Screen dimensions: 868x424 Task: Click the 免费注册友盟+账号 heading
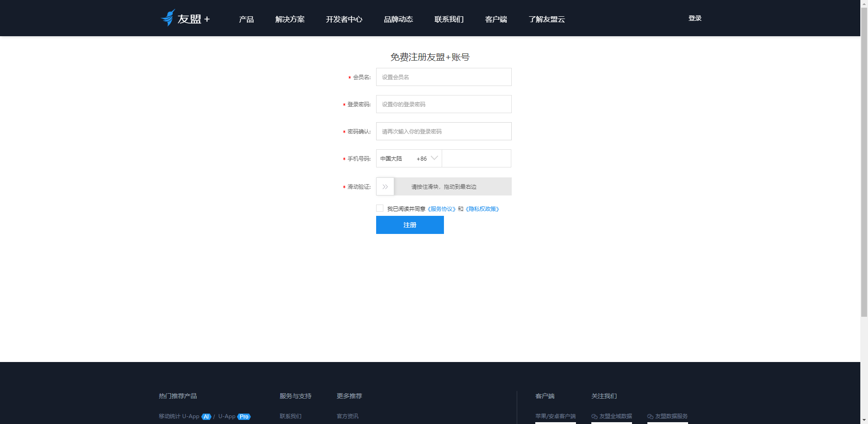pyautogui.click(x=430, y=57)
